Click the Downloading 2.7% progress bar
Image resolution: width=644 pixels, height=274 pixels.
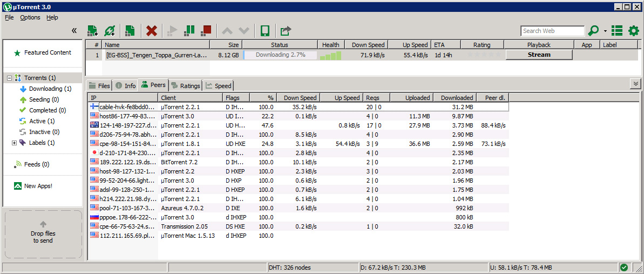pyautogui.click(x=280, y=55)
